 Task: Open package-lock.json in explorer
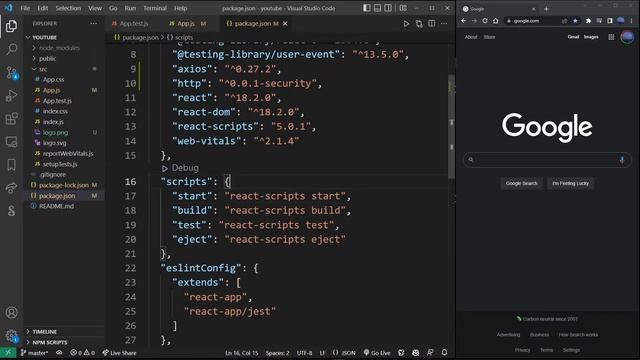pyautogui.click(x=64, y=185)
